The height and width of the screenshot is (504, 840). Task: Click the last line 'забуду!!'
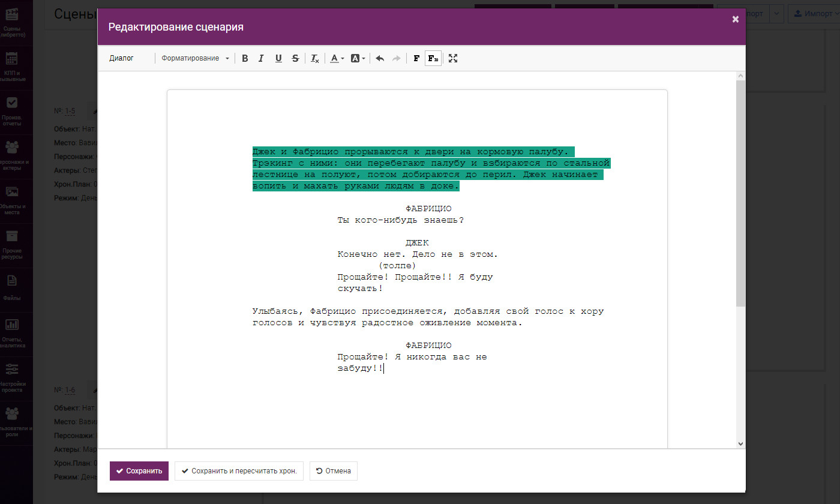[360, 368]
